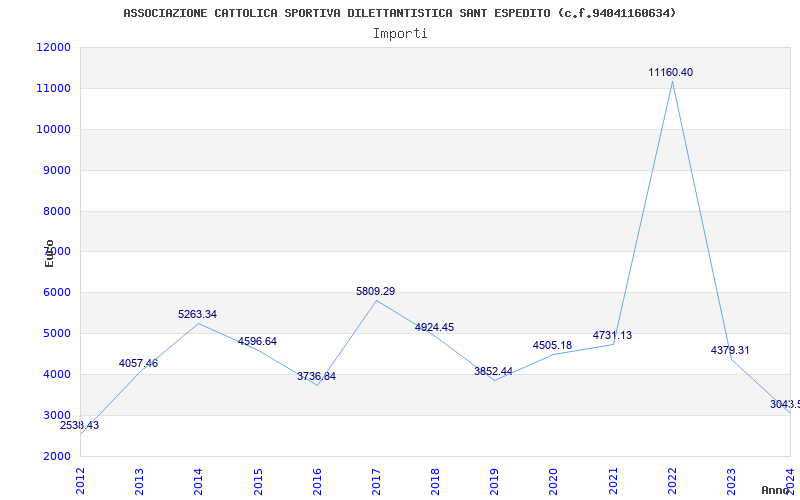Click the 4000 y-axis value
Screen dimensions: 800x500
[x=55, y=374]
